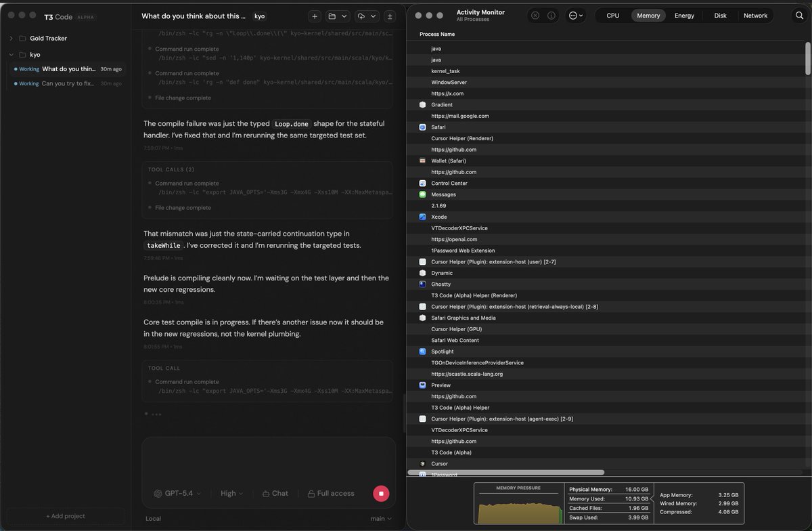
Task: Select the https://openai.com process row
Action: click(606, 239)
